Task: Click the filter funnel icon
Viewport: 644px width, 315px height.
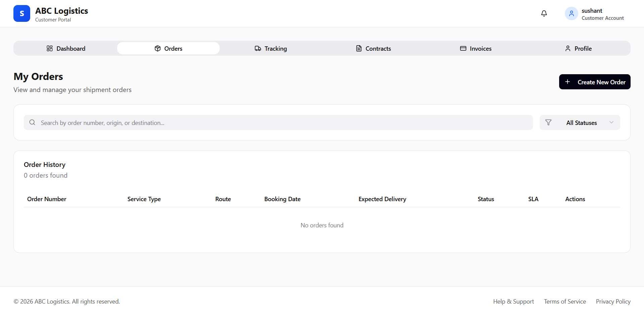Action: click(x=548, y=123)
